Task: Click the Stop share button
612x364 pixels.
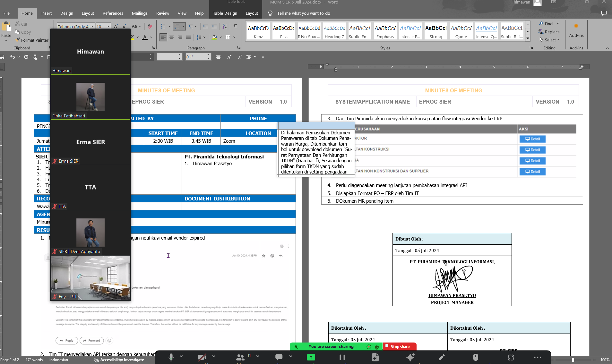Action: 400,346
